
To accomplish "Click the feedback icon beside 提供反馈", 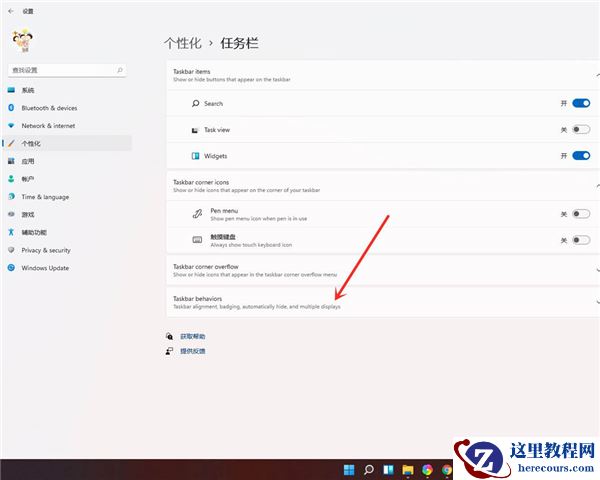I will coord(169,351).
